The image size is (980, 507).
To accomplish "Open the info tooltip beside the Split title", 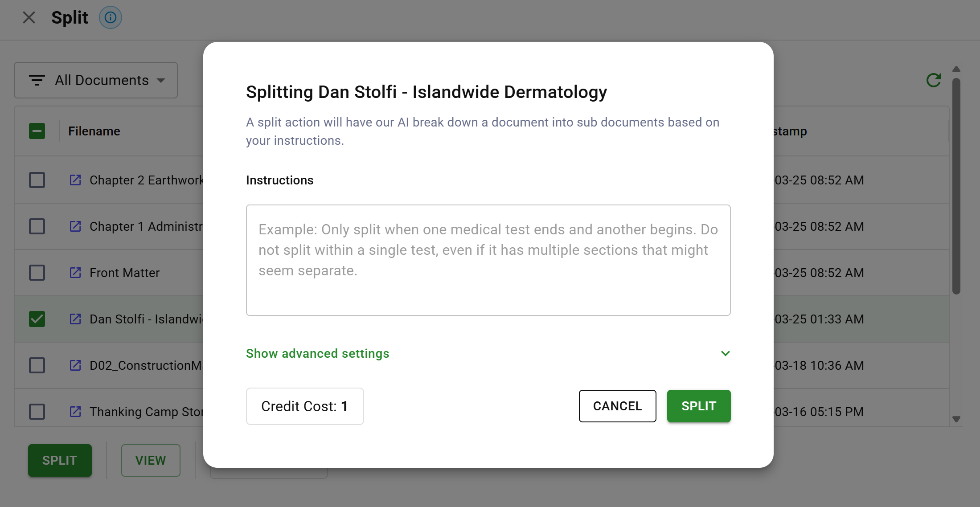I will pyautogui.click(x=110, y=17).
